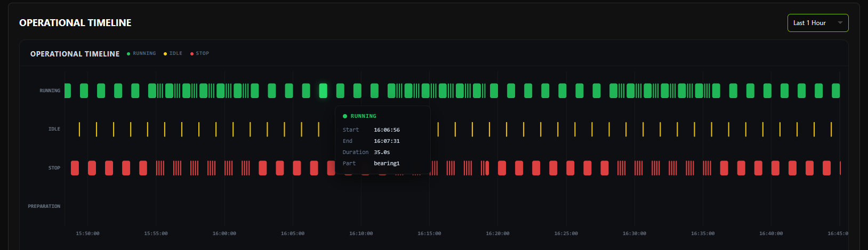Viewport: 868px width, 250px height.
Task: Select the highlighted bright green running segment
Action: pyautogui.click(x=323, y=91)
